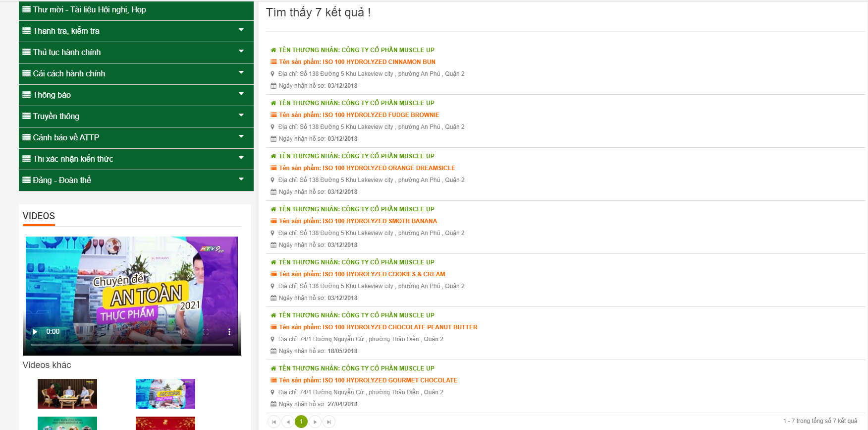Click list icon beside Thông báo
Screen dimensions: 868x430
tap(27, 95)
